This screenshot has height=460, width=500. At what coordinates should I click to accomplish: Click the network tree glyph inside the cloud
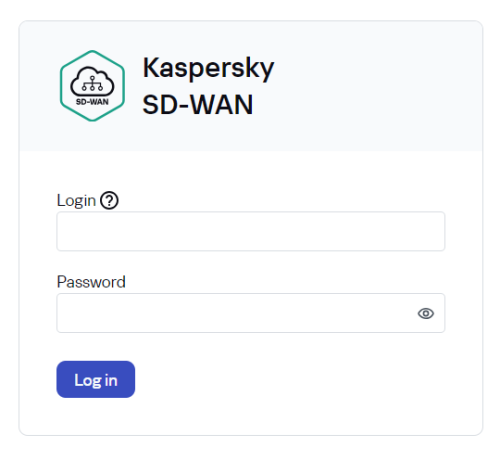click(92, 83)
